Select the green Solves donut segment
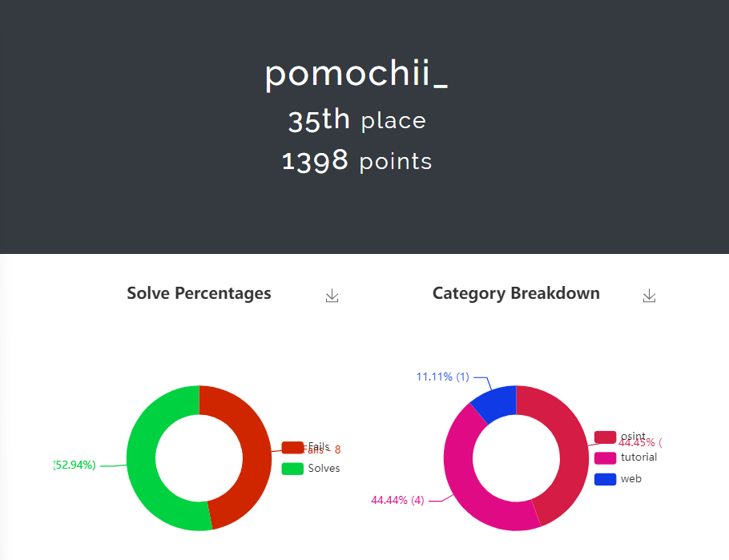This screenshot has height=560, width=729. coord(143,458)
